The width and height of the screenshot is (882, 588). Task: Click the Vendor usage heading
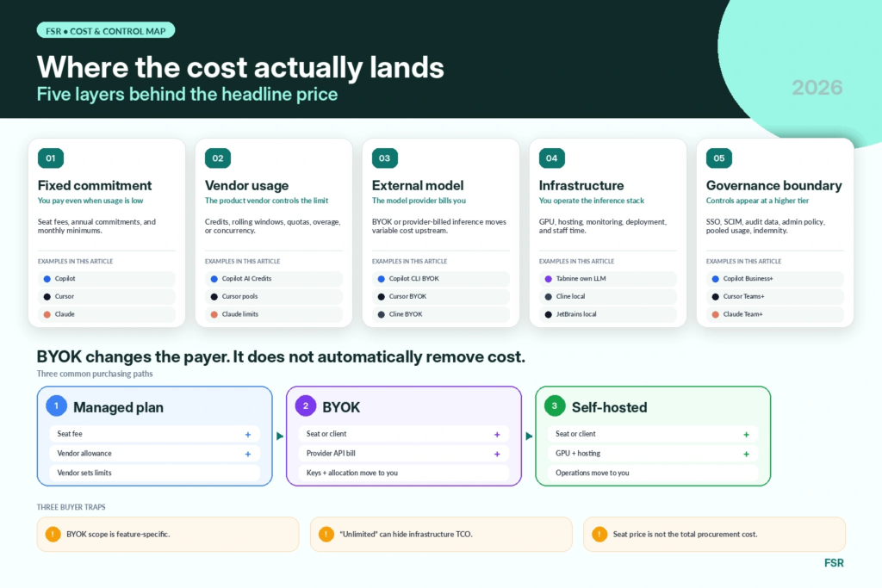(246, 185)
